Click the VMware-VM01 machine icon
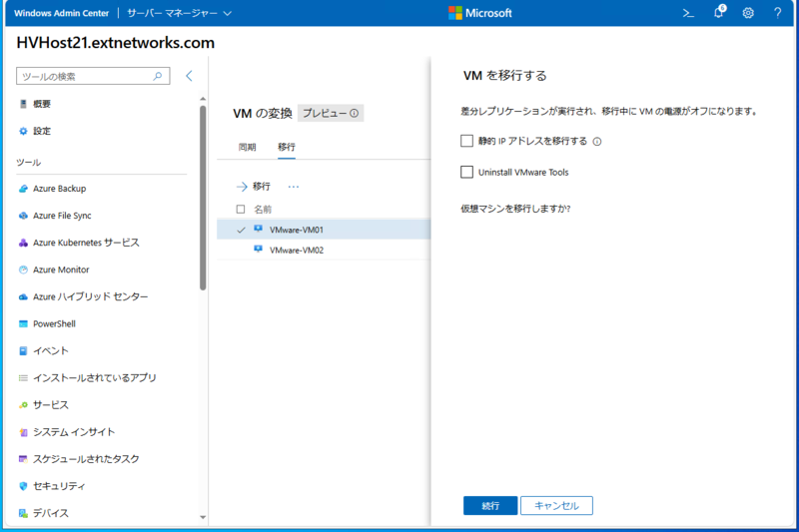Image resolution: width=799 pixels, height=532 pixels. [x=259, y=230]
